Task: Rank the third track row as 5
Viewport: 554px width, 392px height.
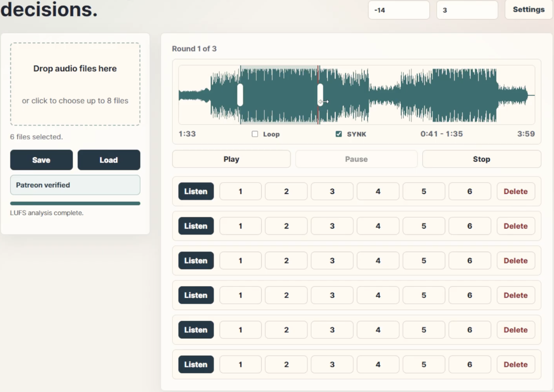Action: (x=424, y=261)
